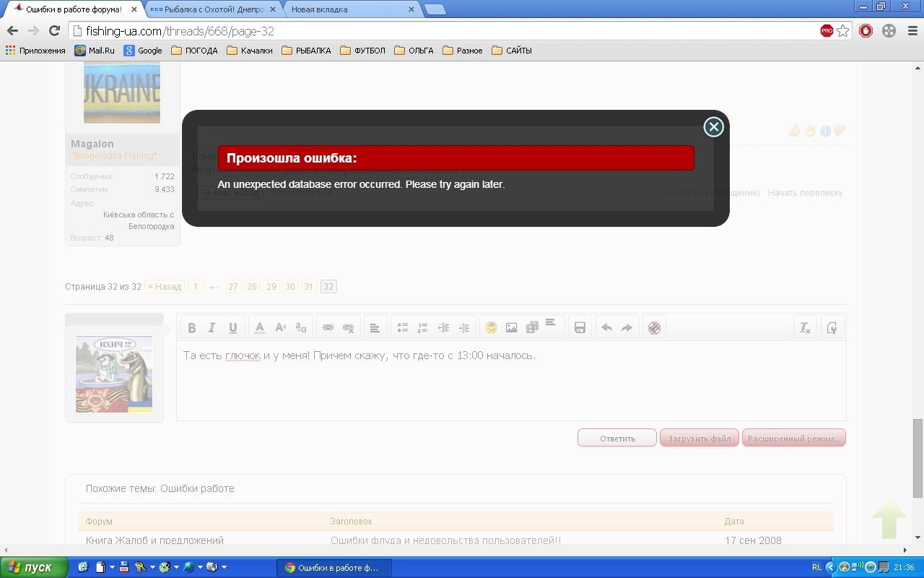Screen dimensions: 924x578
Task: Open the text alignment dropdown
Action: click(x=375, y=328)
